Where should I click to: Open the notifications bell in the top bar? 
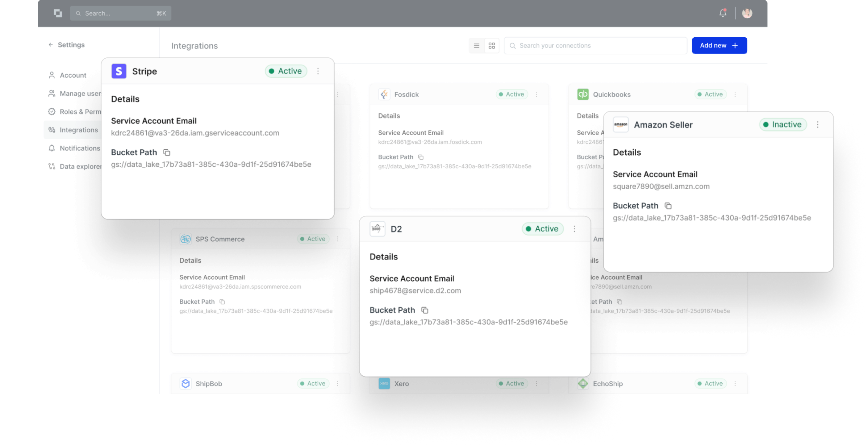(722, 13)
